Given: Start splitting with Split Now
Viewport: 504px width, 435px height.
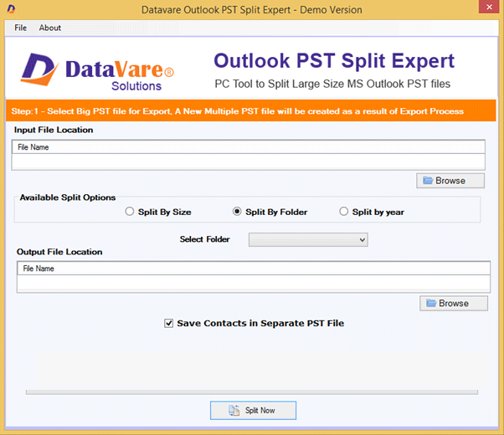Looking at the screenshot, I should pyautogui.click(x=254, y=410).
